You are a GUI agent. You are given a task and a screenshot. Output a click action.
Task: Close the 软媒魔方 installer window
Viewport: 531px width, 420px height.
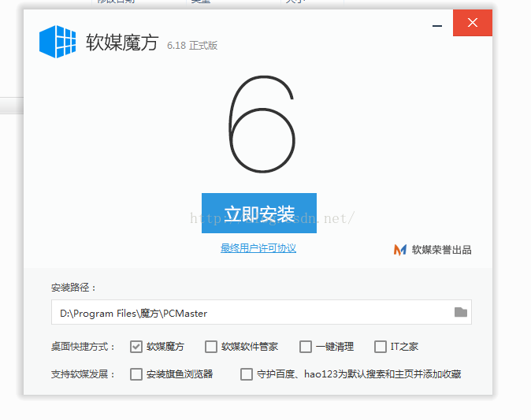point(473,23)
